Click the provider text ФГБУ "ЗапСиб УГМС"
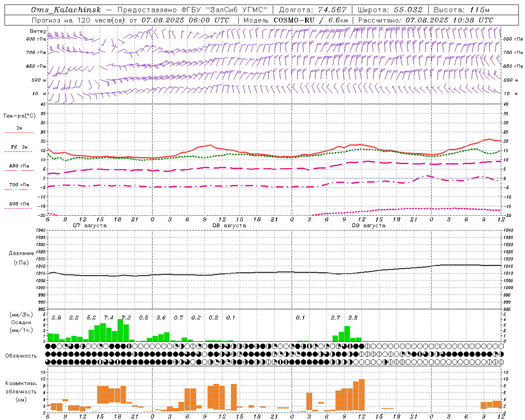The height and width of the screenshot is (420, 525). pyautogui.click(x=224, y=10)
